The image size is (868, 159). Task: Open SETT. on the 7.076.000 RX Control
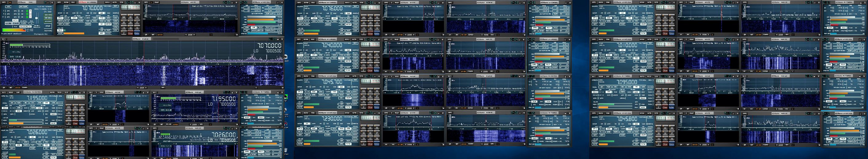(299, 2)
